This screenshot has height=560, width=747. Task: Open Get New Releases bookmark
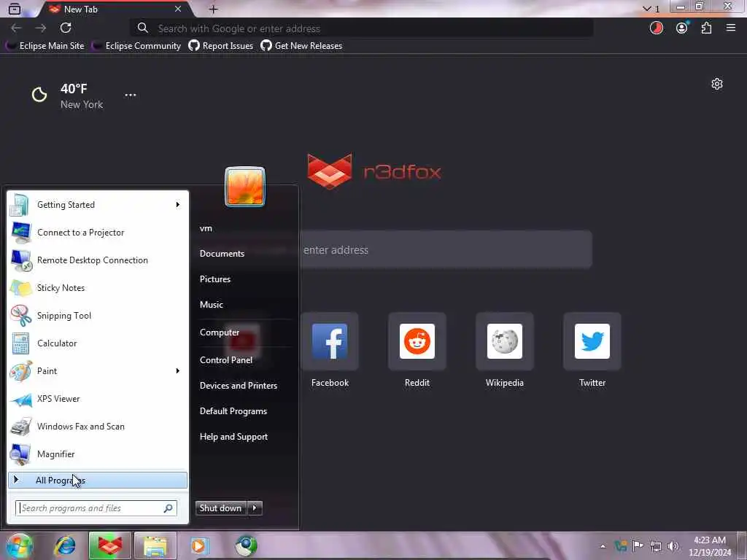point(301,46)
